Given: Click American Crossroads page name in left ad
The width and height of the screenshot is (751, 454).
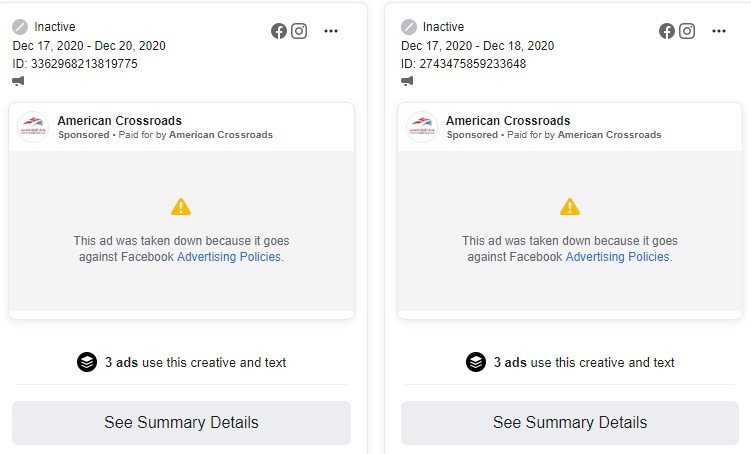Looking at the screenshot, I should pos(119,121).
